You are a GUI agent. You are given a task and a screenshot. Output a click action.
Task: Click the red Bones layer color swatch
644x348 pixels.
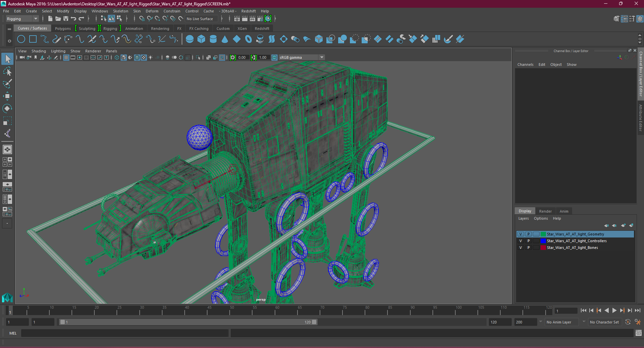543,248
